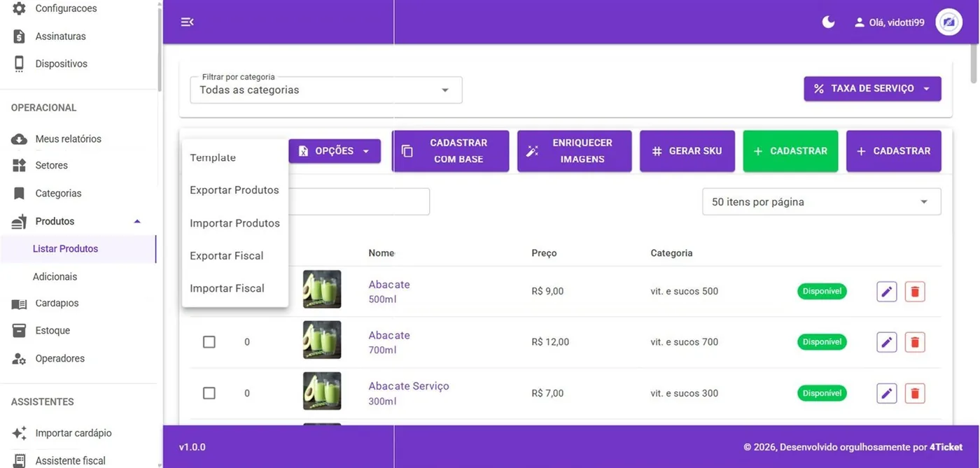The width and height of the screenshot is (980, 468).
Task: Tick the checkbox for Abacate 700ml
Action: point(209,342)
